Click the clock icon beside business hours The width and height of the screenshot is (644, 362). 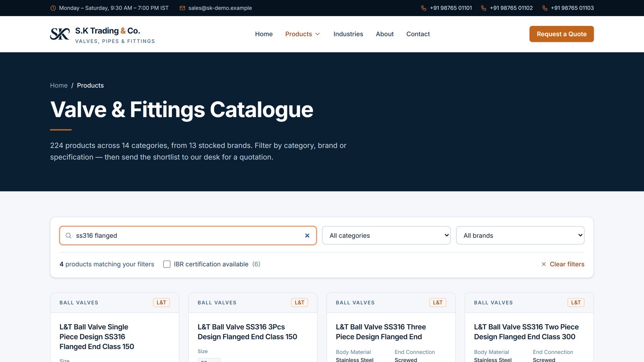click(x=53, y=8)
